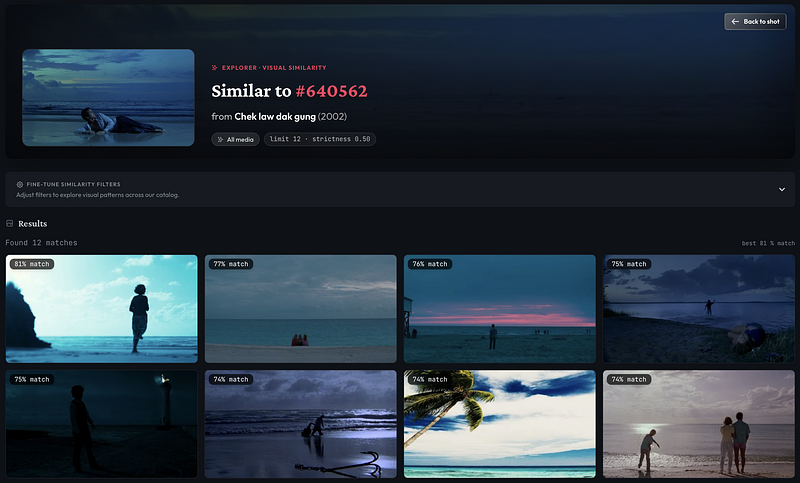800x483 pixels.
Task: Click the All media chip icon
Action: [x=220, y=139]
